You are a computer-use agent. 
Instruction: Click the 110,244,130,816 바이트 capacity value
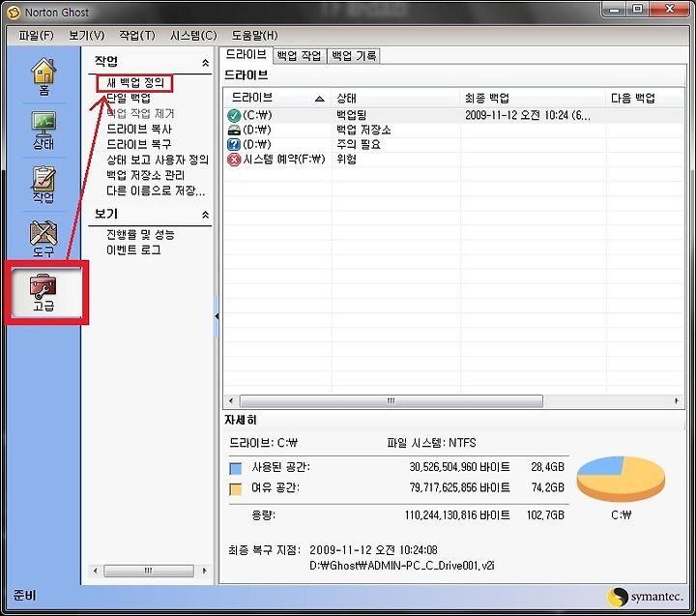coord(457,515)
